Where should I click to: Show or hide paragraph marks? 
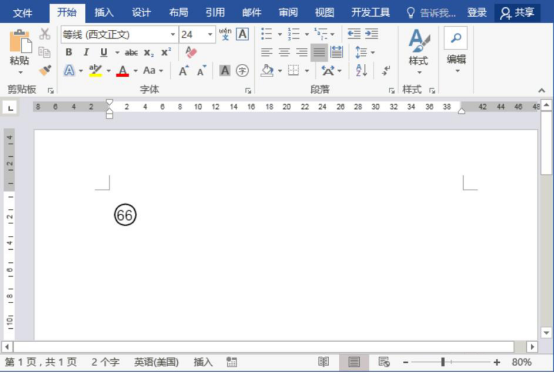386,71
